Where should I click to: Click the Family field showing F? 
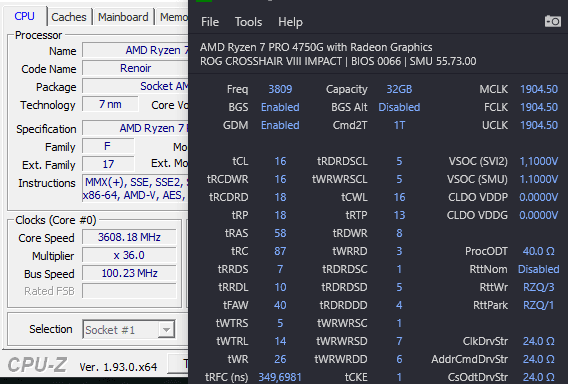[108, 146]
